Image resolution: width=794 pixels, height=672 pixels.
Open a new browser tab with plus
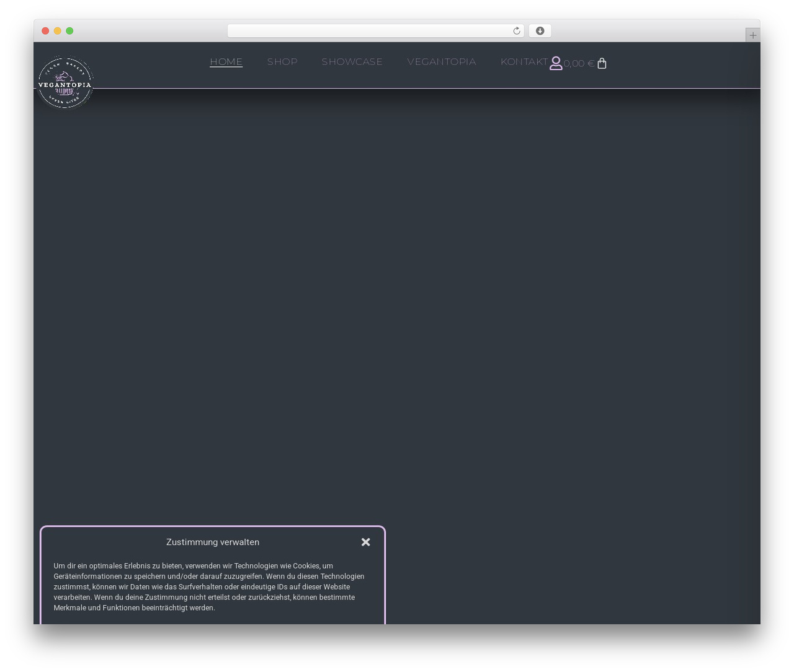tap(752, 35)
